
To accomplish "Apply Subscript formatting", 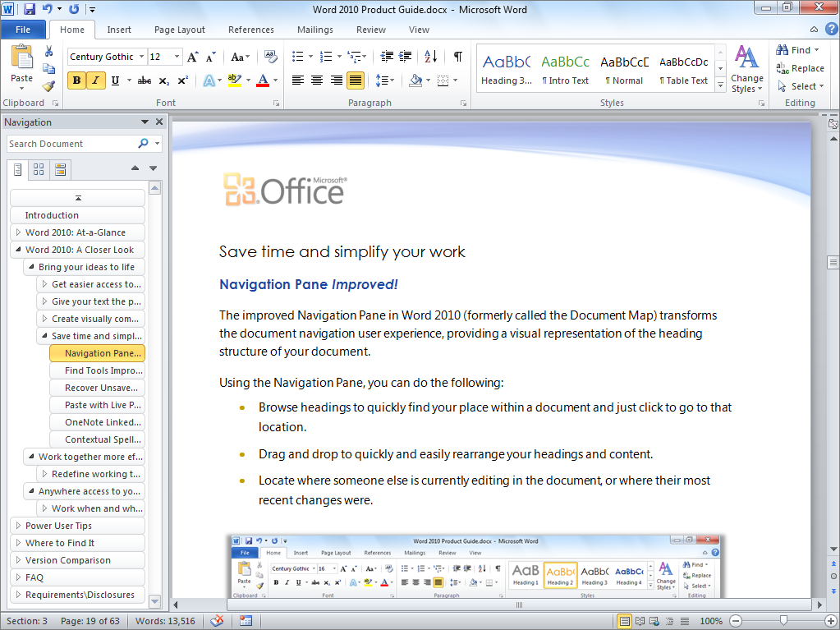I will (164, 80).
